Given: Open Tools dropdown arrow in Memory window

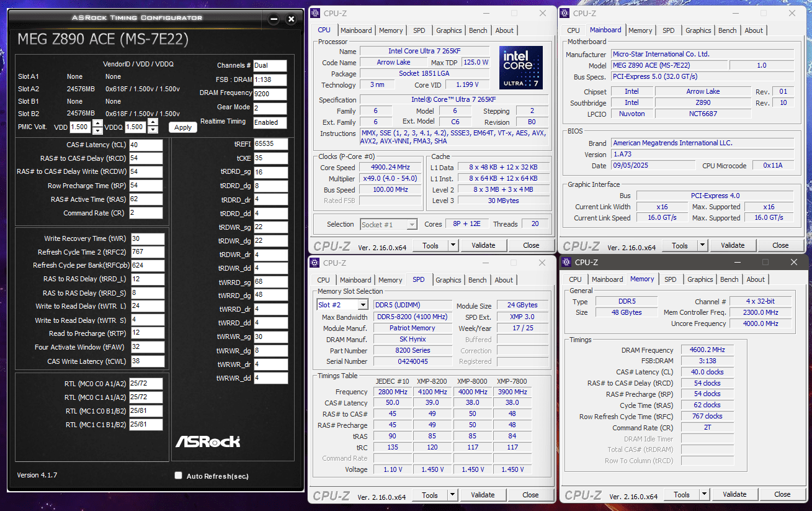Looking at the screenshot, I should pos(704,494).
